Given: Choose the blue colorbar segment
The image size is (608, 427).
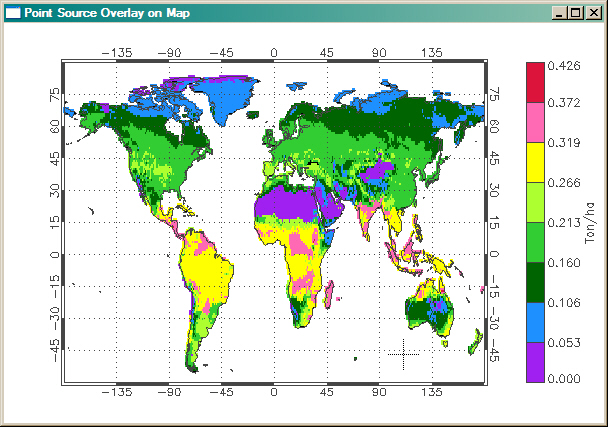Looking at the screenshot, I should (x=536, y=322).
